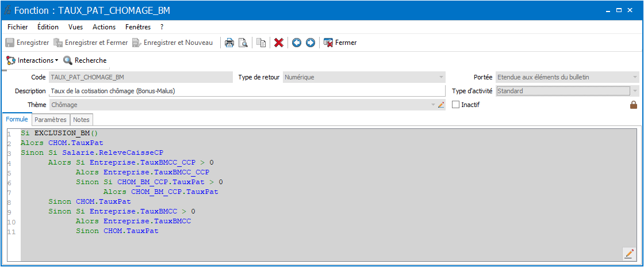Viewport: 644px width, 267px height.
Task: Go to next record with right arrow
Action: pyautogui.click(x=310, y=43)
